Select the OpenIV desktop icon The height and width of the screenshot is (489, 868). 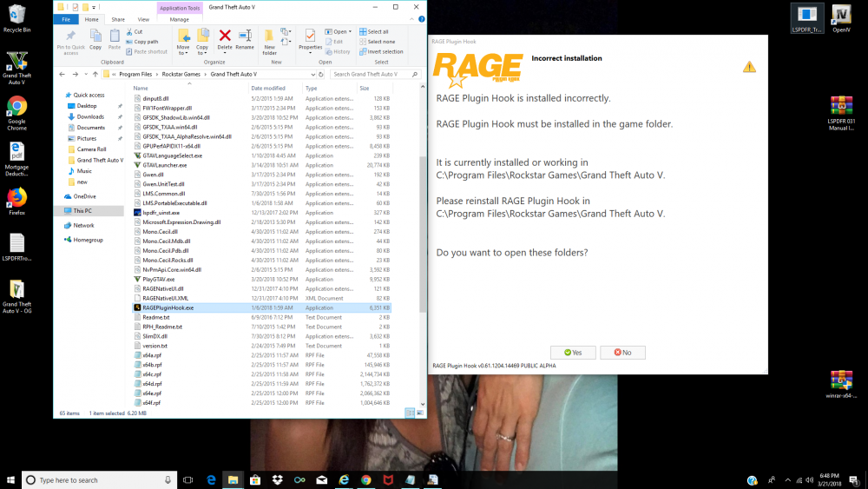point(841,19)
